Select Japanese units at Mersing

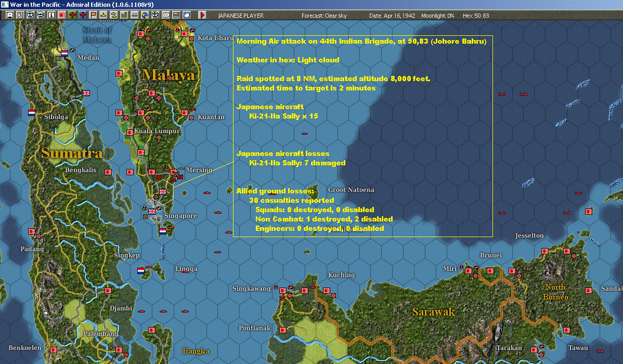point(174,172)
